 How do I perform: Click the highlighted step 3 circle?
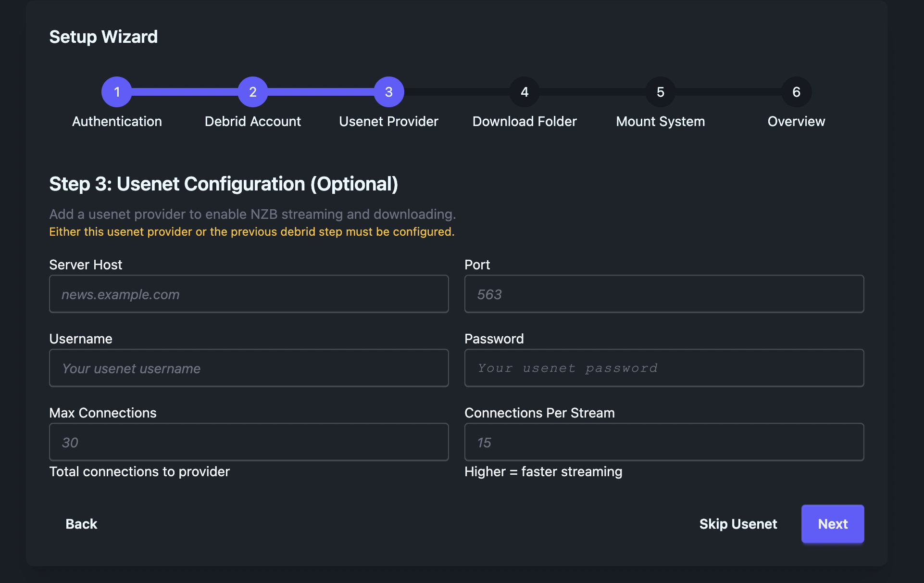coord(388,92)
